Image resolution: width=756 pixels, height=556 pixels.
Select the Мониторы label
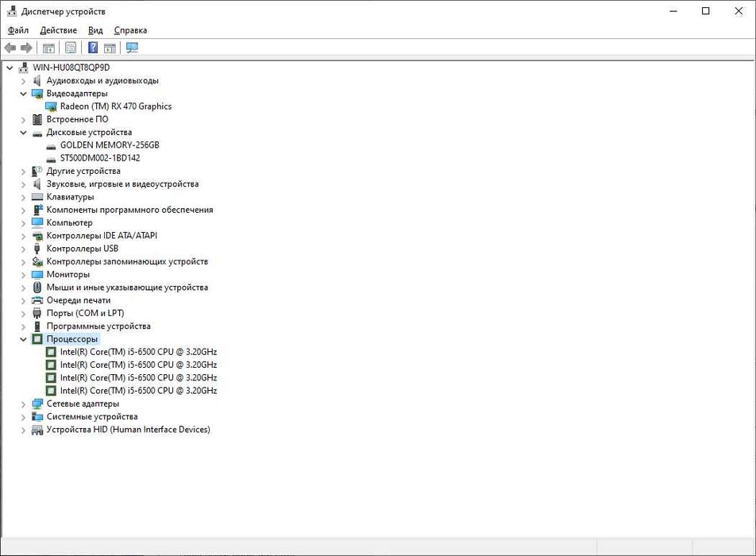(x=68, y=274)
